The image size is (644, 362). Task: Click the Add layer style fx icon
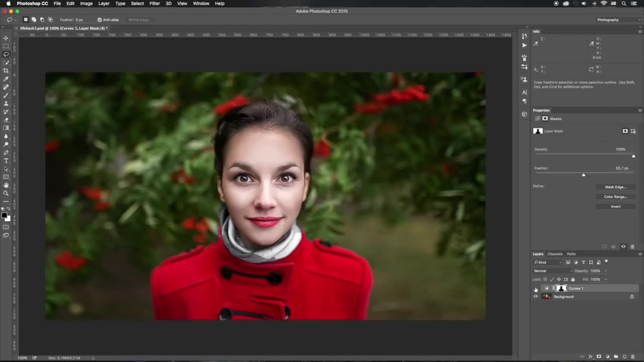[591, 357]
